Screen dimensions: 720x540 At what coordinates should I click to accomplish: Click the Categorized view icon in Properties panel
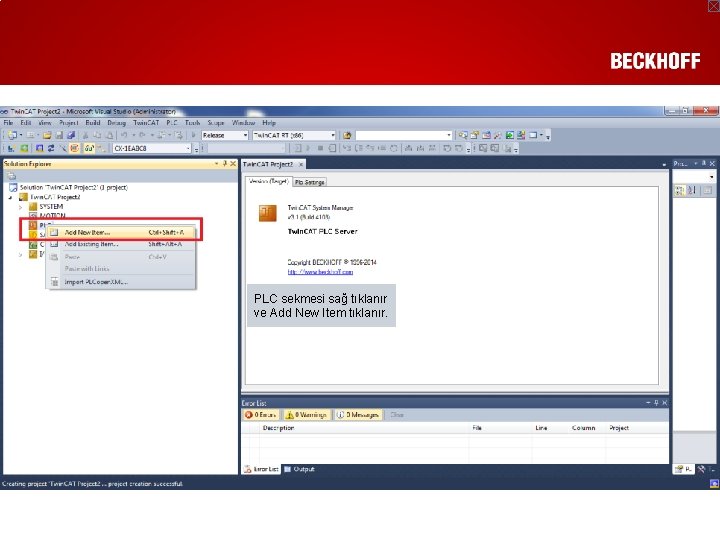point(680,190)
